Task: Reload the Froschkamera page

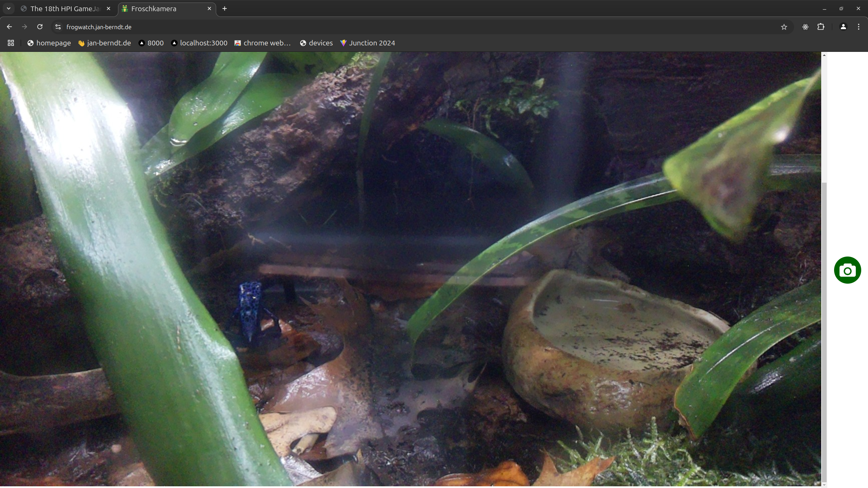Action: 40,27
